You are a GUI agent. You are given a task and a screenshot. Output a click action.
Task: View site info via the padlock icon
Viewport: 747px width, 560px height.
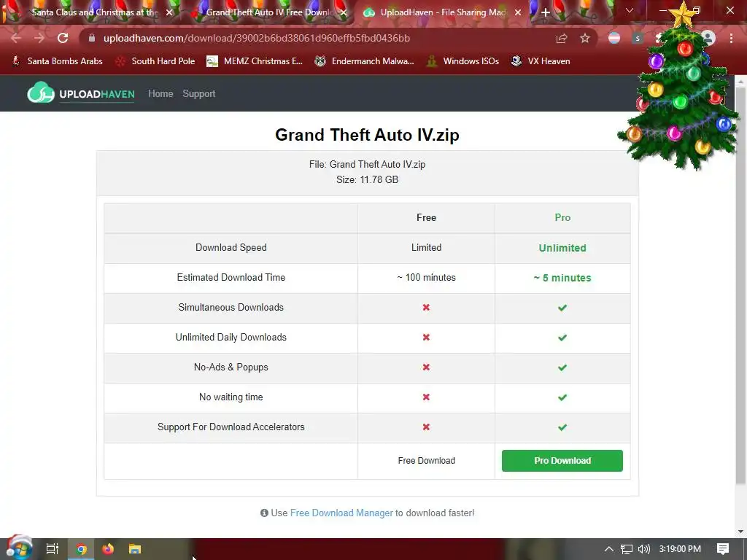(x=91, y=38)
